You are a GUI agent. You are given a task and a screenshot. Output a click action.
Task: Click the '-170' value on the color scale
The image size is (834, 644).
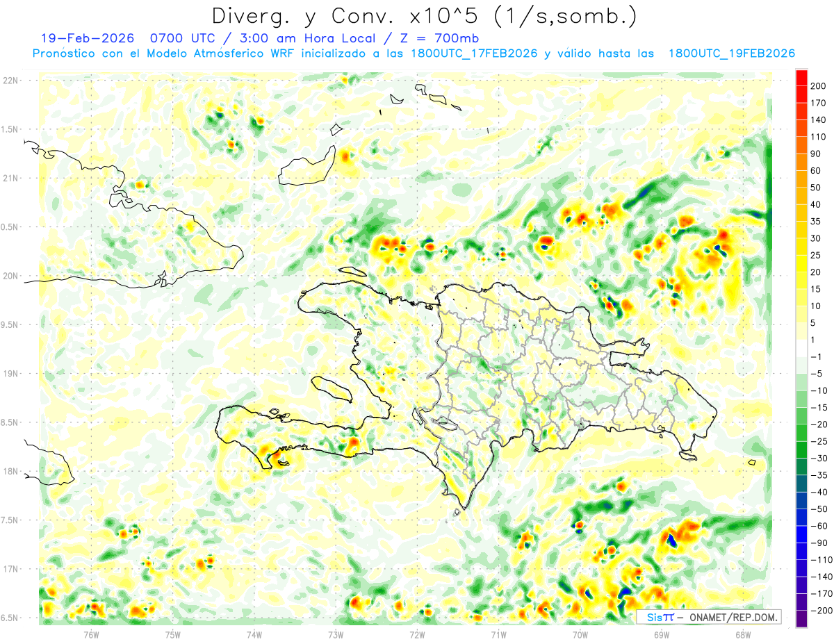point(821,593)
